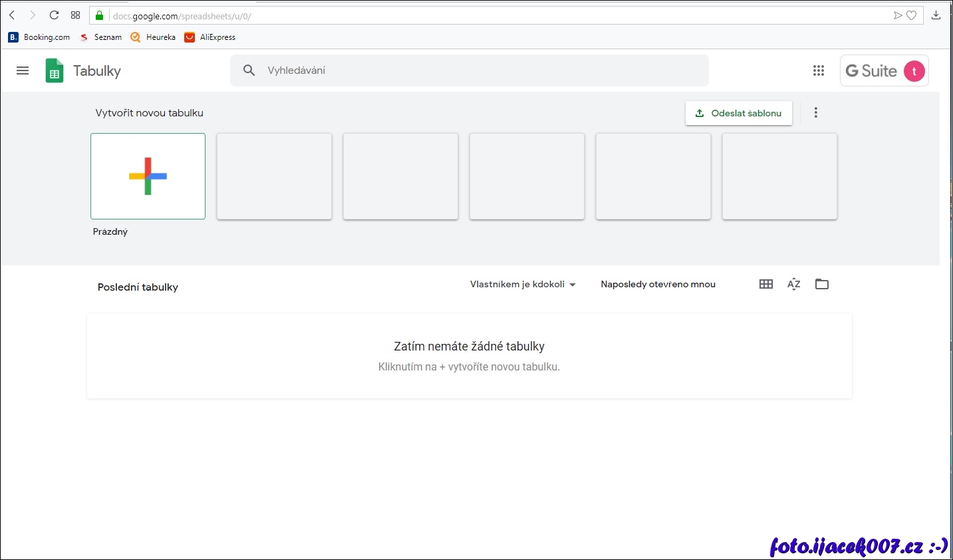Click the green Sheets logo icon
Viewport: 953px width, 560px height.
click(55, 70)
